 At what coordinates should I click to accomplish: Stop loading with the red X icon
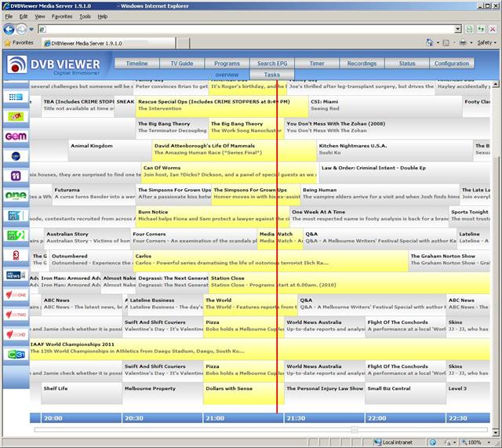tap(493, 29)
